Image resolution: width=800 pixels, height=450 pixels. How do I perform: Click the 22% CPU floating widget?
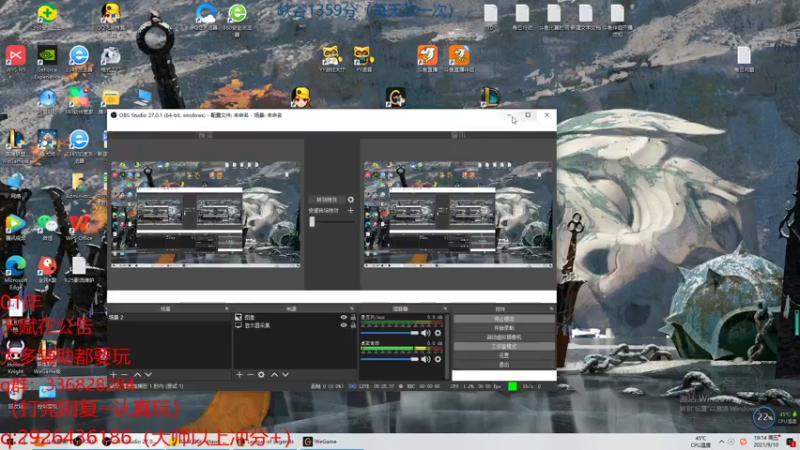tap(764, 417)
